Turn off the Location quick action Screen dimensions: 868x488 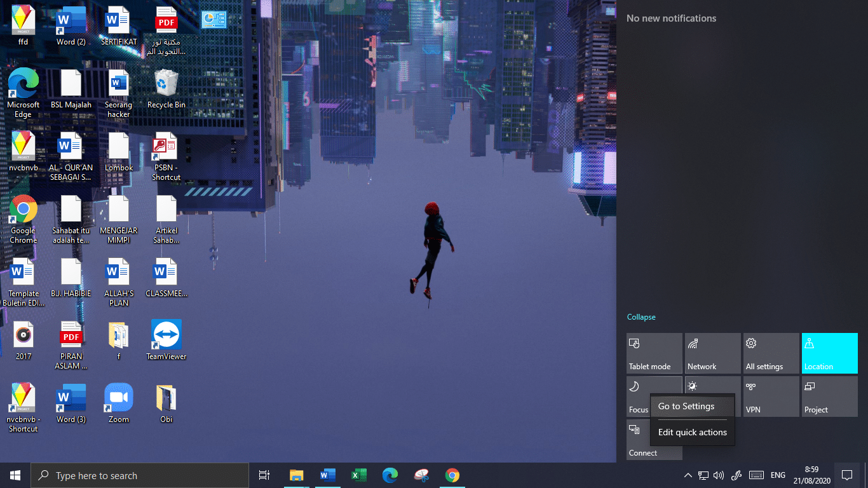tap(830, 353)
